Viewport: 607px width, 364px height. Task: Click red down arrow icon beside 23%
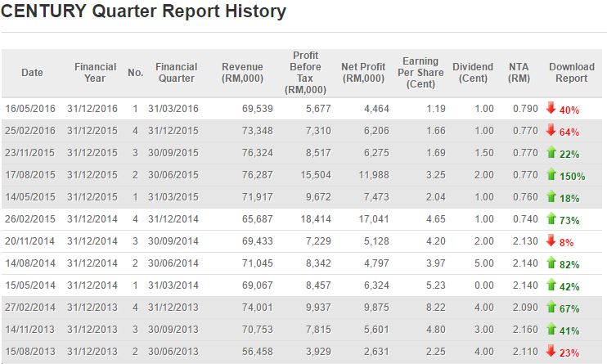[x=551, y=350]
